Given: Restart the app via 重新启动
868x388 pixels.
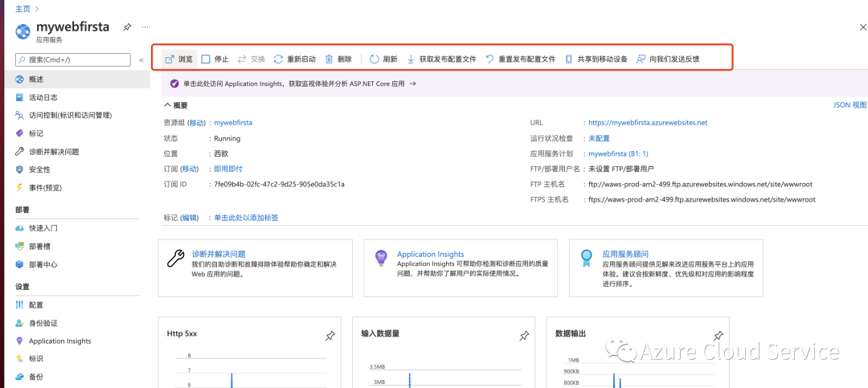Looking at the screenshot, I should (294, 59).
